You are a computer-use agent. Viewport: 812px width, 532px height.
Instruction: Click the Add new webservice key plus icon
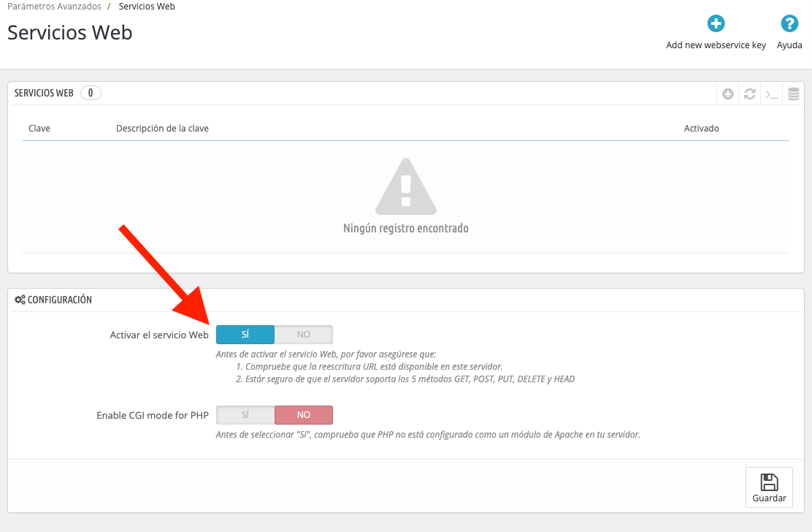[716, 23]
